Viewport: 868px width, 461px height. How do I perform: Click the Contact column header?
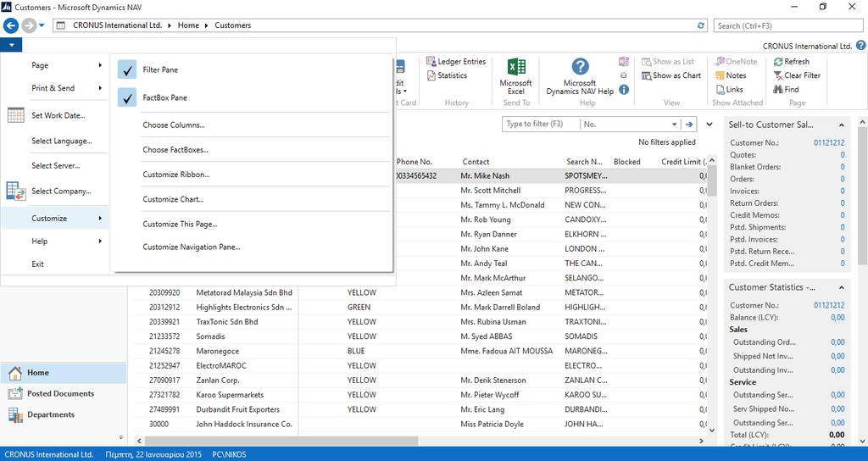476,162
